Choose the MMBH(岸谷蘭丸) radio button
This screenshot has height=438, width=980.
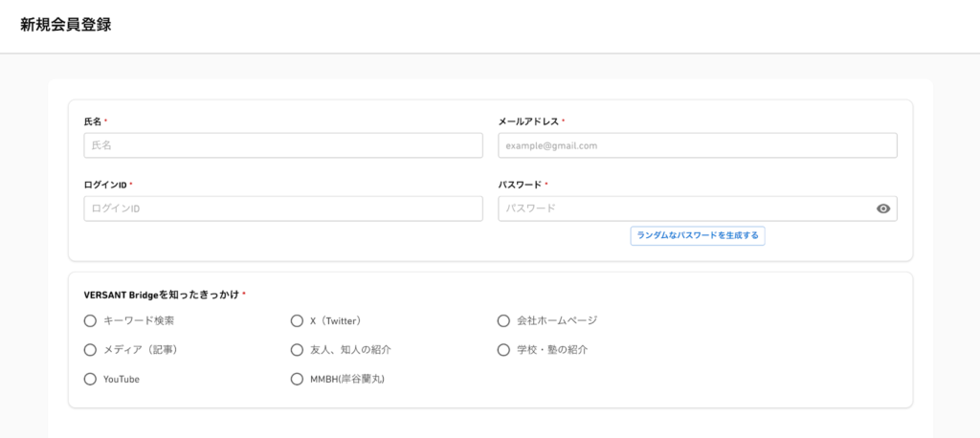click(297, 379)
